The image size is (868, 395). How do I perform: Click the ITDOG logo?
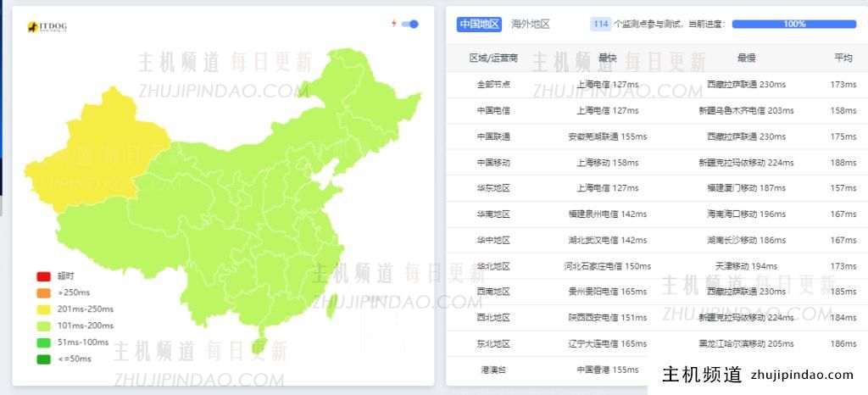47,27
